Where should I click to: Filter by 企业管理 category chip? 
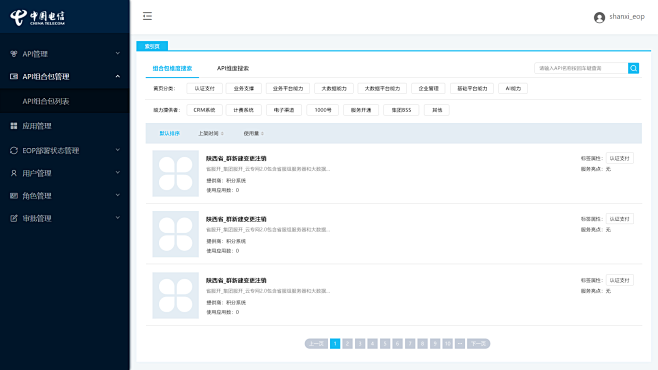(x=428, y=89)
